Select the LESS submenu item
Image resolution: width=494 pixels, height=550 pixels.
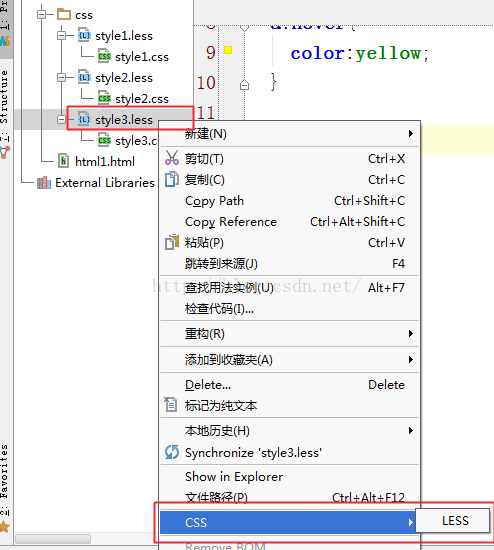tap(453, 521)
